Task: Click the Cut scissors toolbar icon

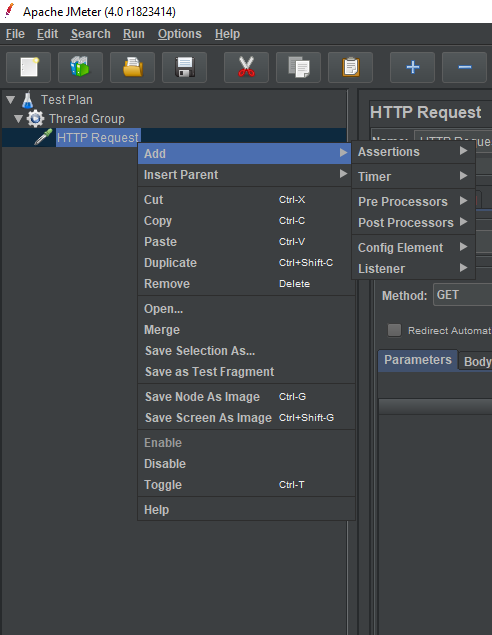Action: pyautogui.click(x=246, y=67)
